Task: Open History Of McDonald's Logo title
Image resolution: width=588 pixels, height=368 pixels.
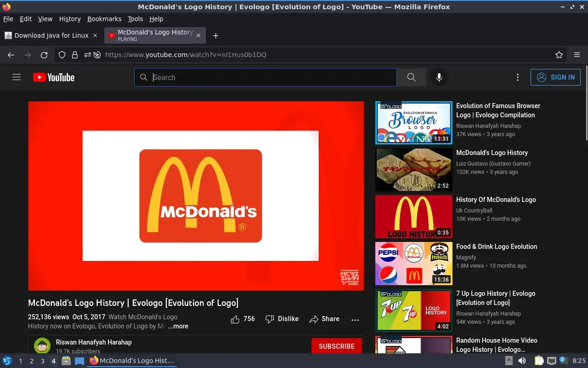Action: point(496,200)
